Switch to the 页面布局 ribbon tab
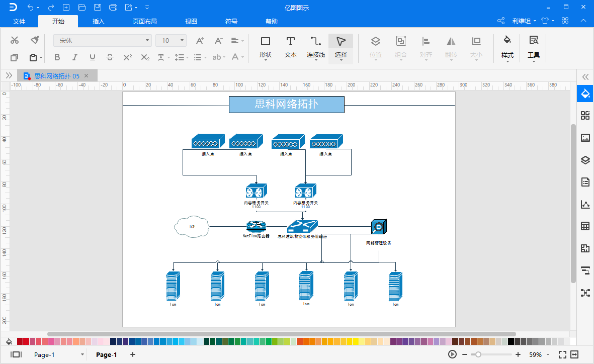 [145, 21]
